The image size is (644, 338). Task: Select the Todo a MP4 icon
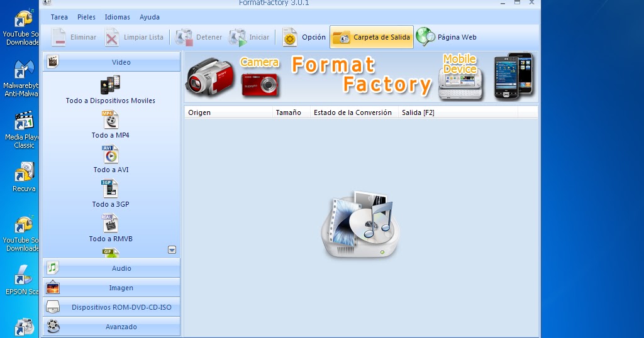(x=110, y=120)
